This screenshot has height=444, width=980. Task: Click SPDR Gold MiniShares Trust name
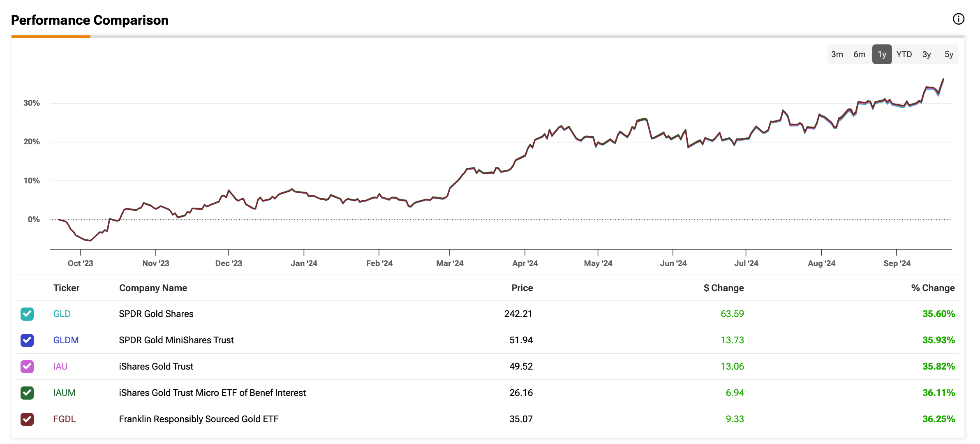pos(176,340)
